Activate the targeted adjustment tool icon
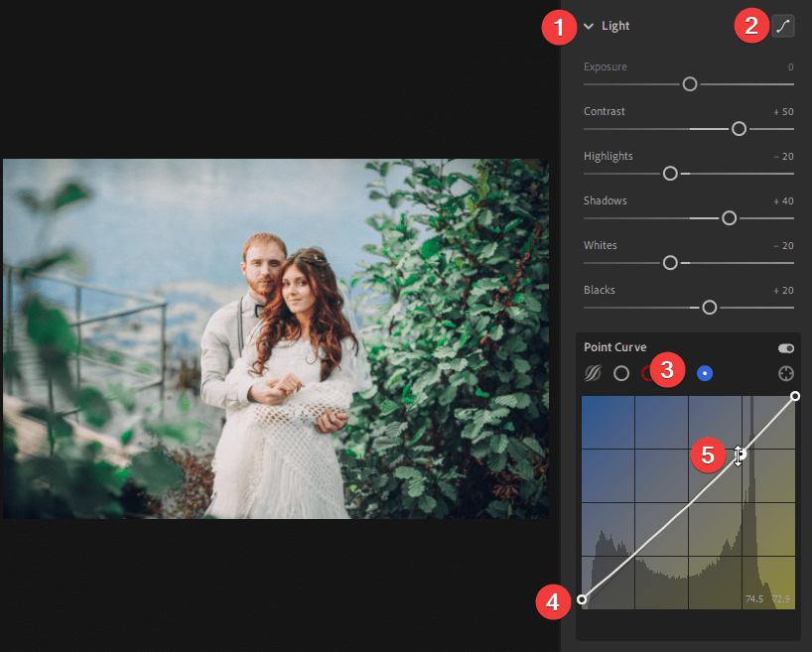This screenshot has width=812, height=652. coord(786,373)
